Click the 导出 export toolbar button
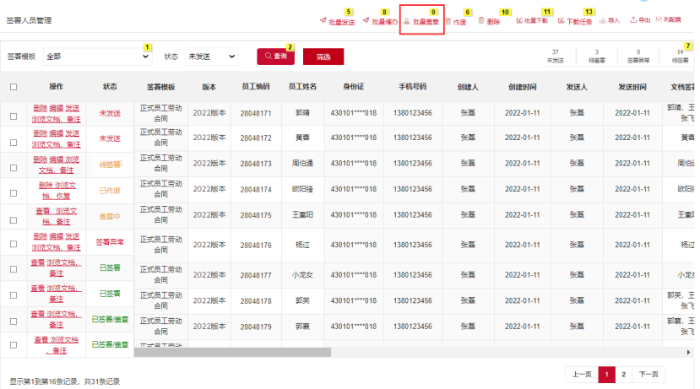This screenshot has width=700, height=389. 640,20
